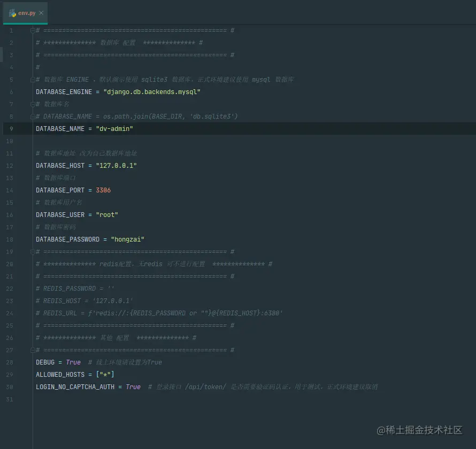The width and height of the screenshot is (476, 449).
Task: Click the DATABASE_PASSWORD variable name
Action: click(68, 239)
